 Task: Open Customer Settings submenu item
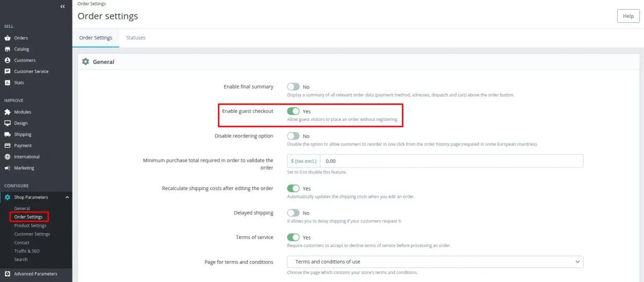point(32,234)
